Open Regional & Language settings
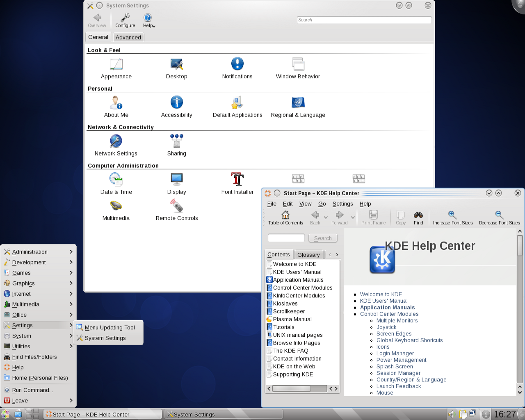Viewport: 525px width, 420px height. coord(298,107)
